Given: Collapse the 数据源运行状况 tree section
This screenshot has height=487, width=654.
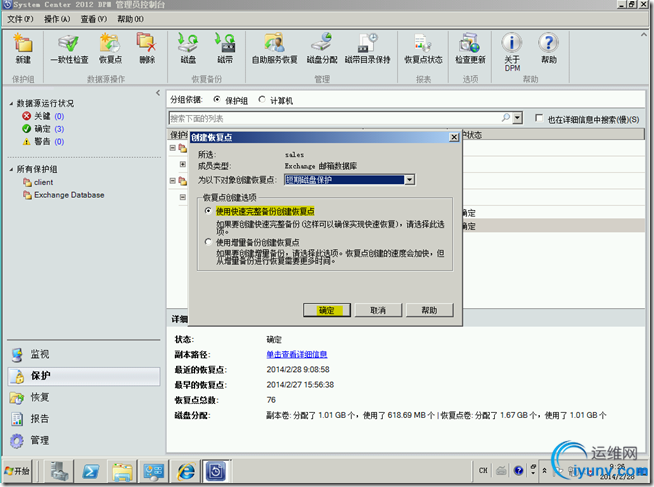Looking at the screenshot, I should pos(11,103).
